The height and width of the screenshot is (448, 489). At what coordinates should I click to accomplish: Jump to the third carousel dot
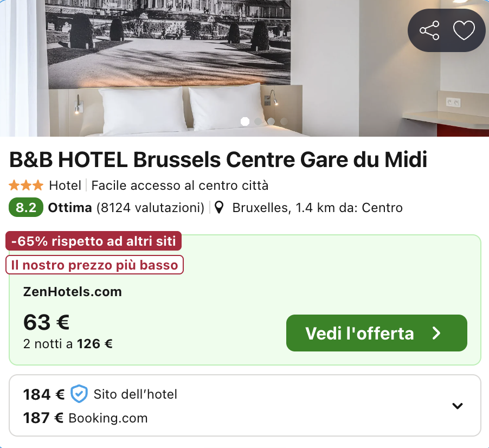point(271,121)
